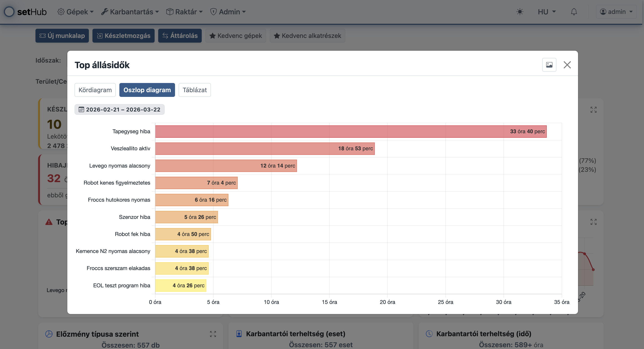
Task: Expand the admin user menu
Action: (x=616, y=12)
